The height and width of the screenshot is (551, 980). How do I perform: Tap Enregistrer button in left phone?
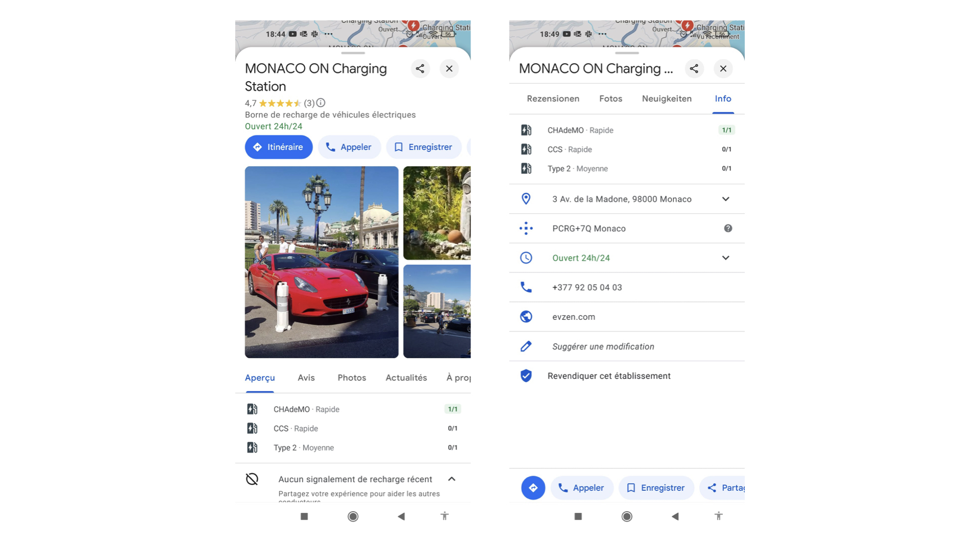[424, 147]
